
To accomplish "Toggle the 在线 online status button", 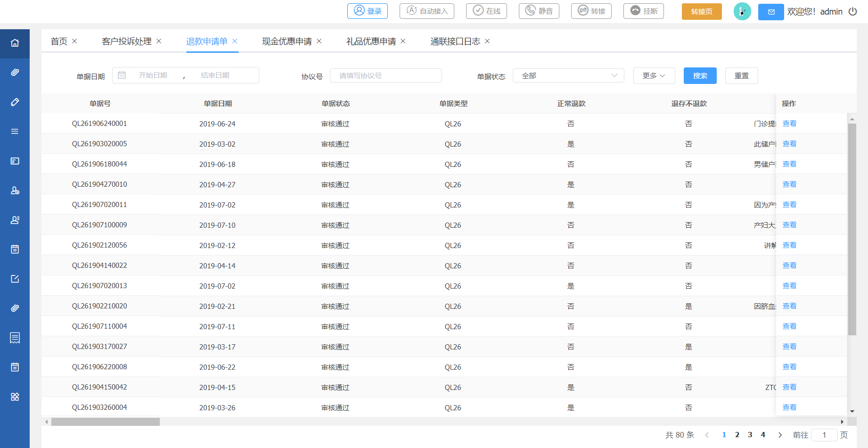I will [x=486, y=11].
